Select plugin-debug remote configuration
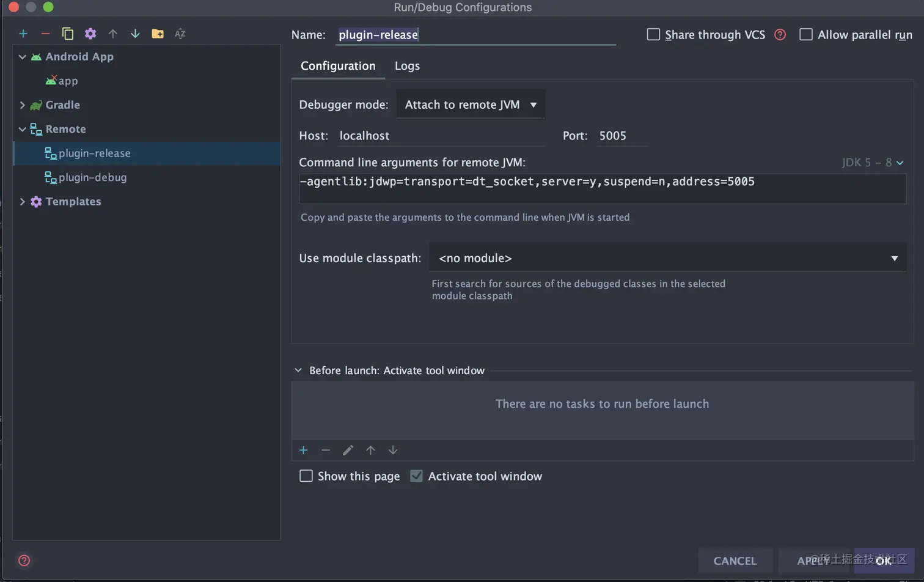Viewport: 924px width, 582px height. pos(93,177)
